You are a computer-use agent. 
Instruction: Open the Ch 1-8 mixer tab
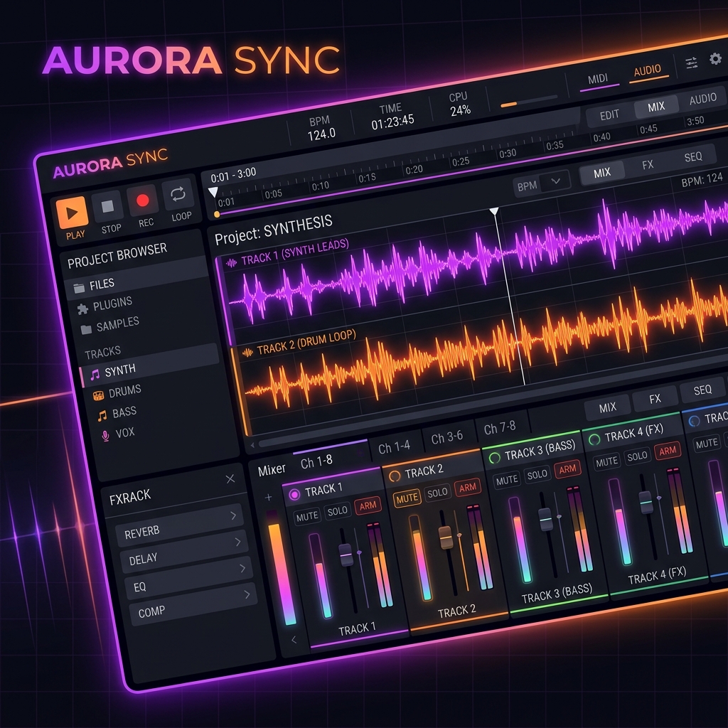click(x=316, y=462)
